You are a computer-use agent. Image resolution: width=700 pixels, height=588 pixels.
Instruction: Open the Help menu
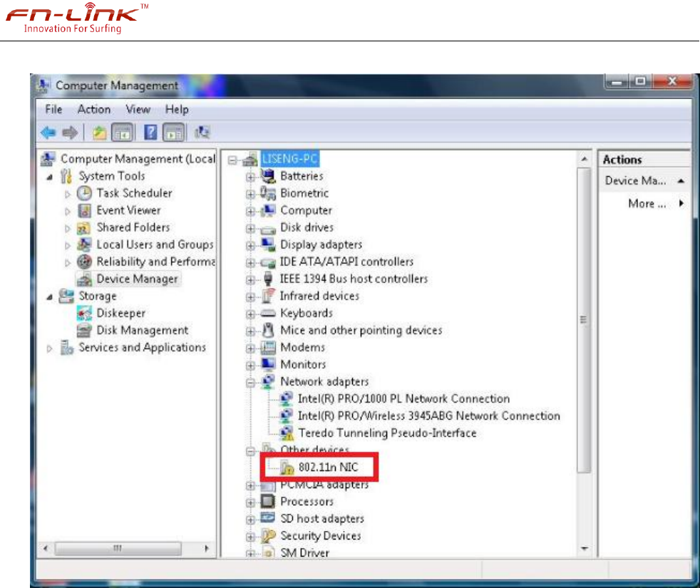(x=177, y=109)
